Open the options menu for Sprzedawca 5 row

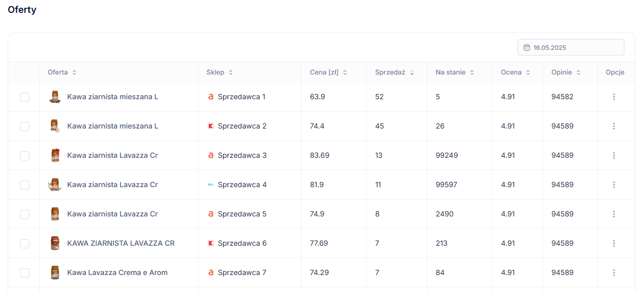614,214
